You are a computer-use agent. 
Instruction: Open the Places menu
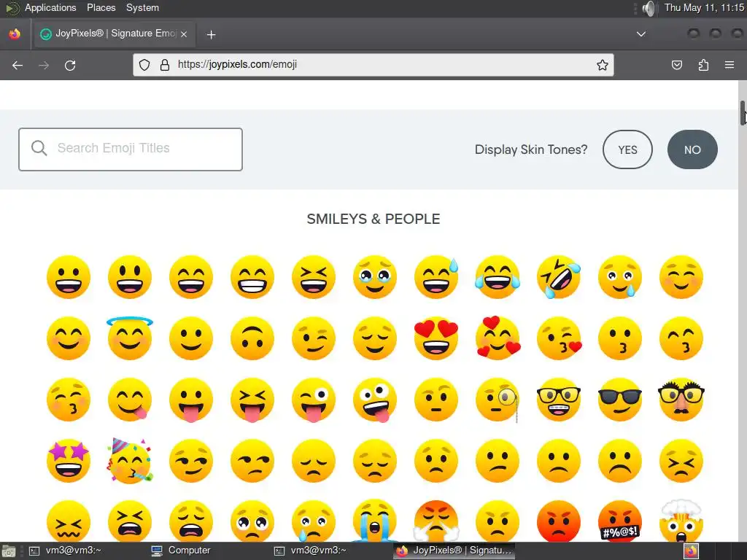(x=101, y=7)
